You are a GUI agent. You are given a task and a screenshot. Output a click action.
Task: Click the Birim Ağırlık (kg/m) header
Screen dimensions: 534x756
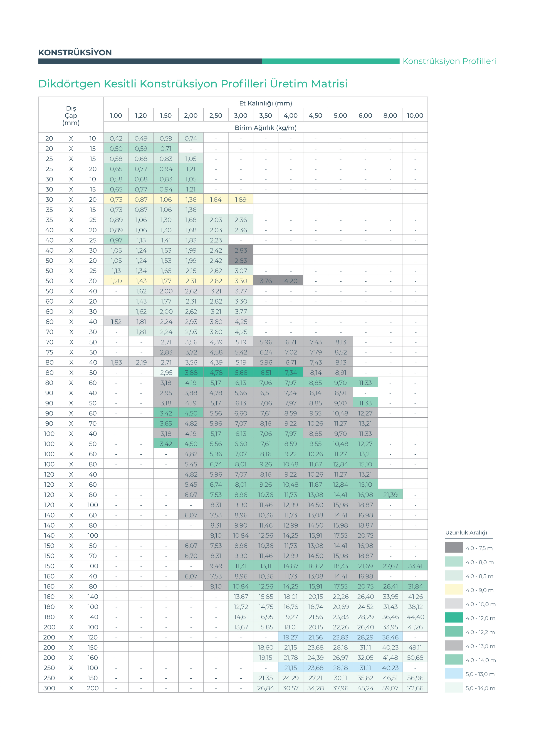[x=266, y=127]
